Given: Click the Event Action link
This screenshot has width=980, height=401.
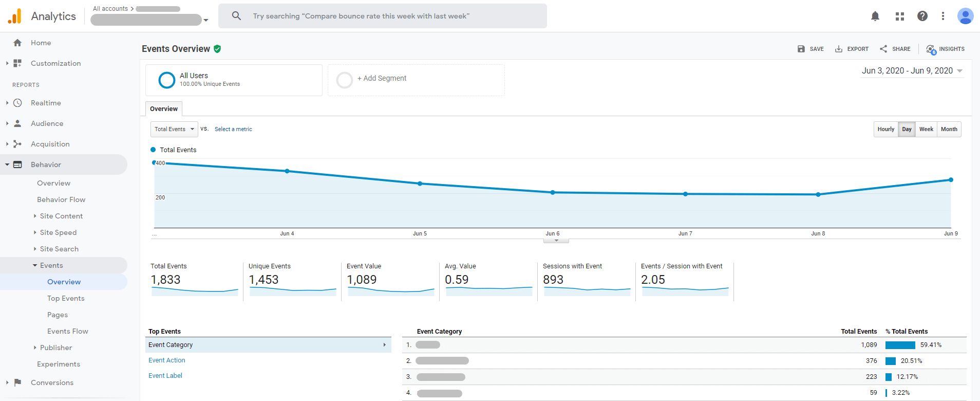Looking at the screenshot, I should pos(167,360).
